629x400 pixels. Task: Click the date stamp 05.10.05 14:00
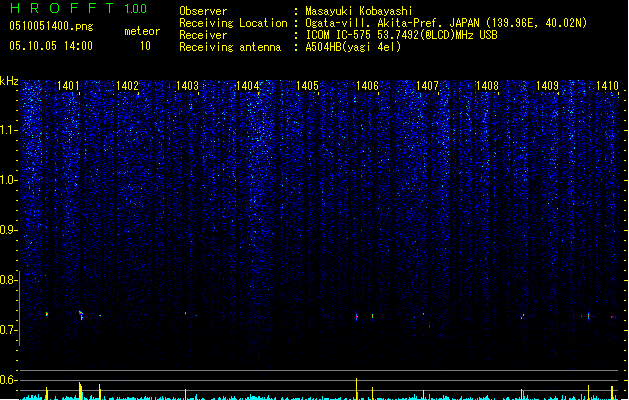51,46
